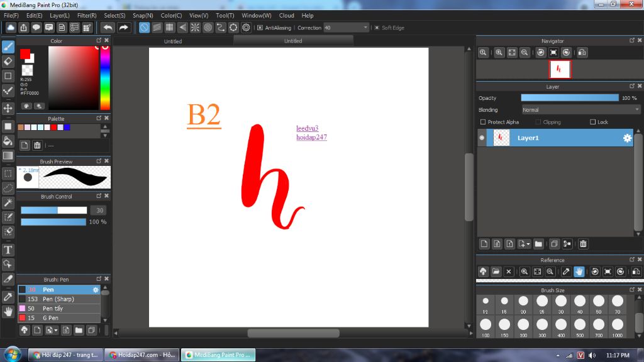Open the Correction value dropdown
644x362 pixels.
point(365,28)
